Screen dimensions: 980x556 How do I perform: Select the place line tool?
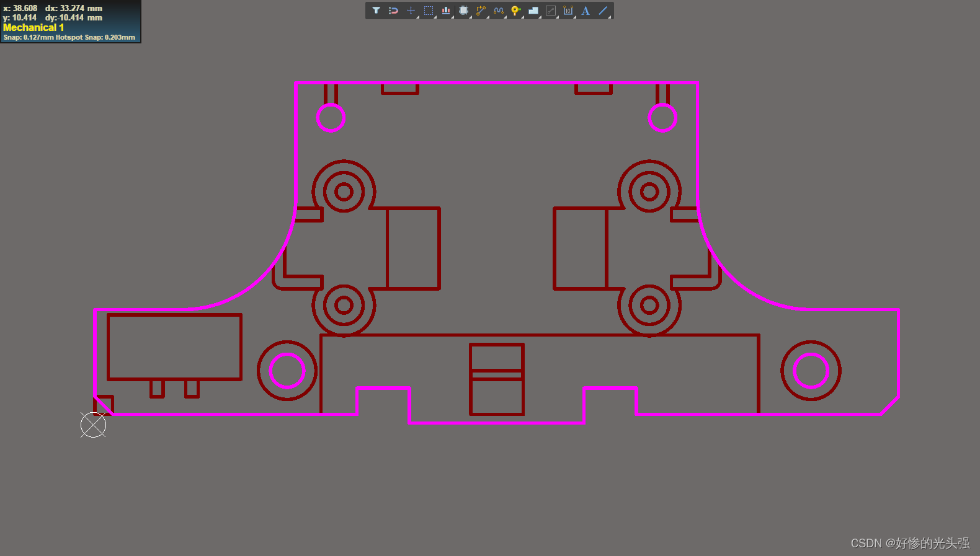[x=603, y=11]
